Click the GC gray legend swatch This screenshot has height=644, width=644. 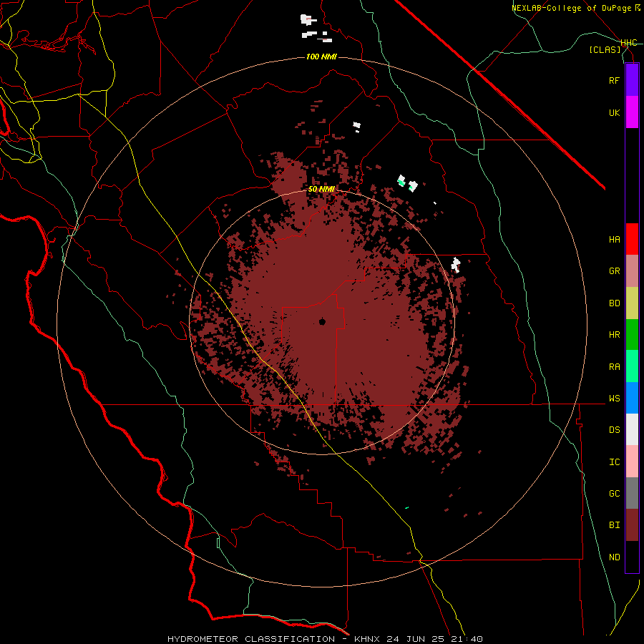click(x=632, y=493)
